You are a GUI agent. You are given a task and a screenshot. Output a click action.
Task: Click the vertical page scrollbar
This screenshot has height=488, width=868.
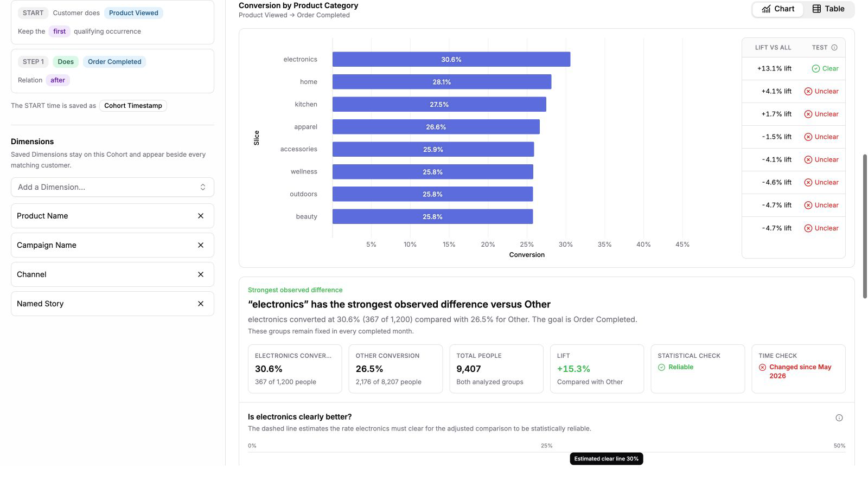coord(865,226)
